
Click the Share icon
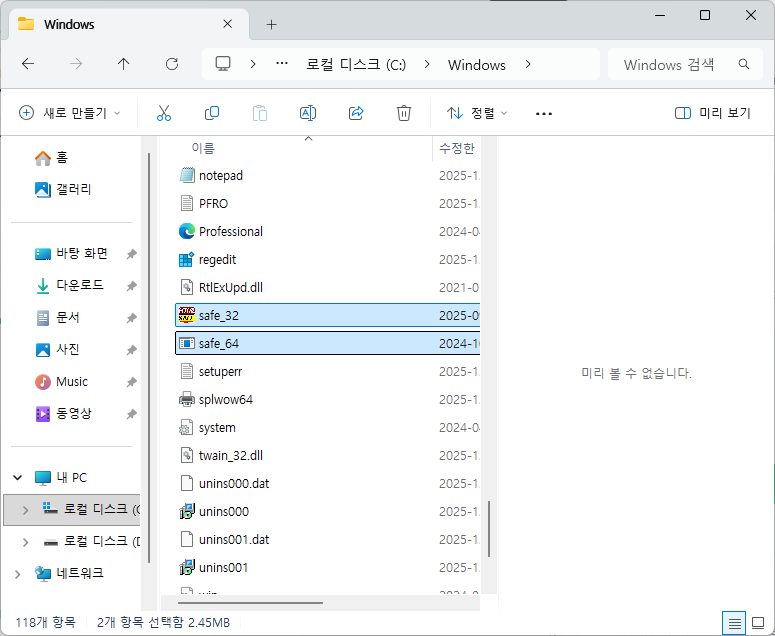coord(356,113)
